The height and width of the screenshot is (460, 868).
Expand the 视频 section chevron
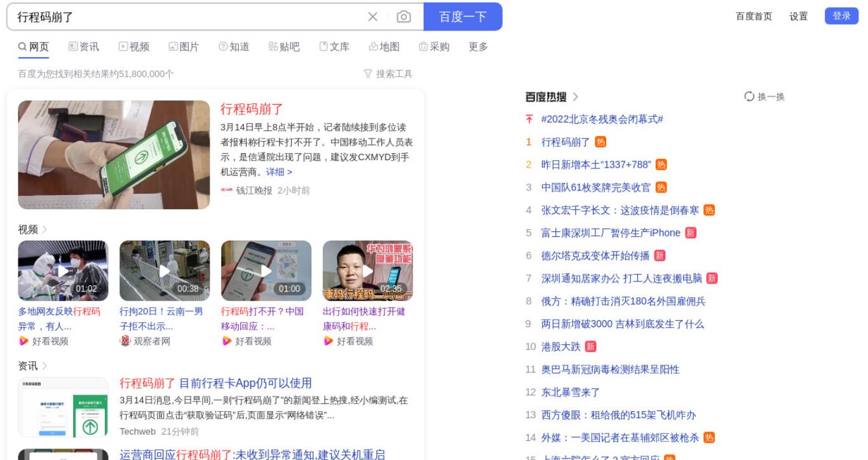coord(45,229)
